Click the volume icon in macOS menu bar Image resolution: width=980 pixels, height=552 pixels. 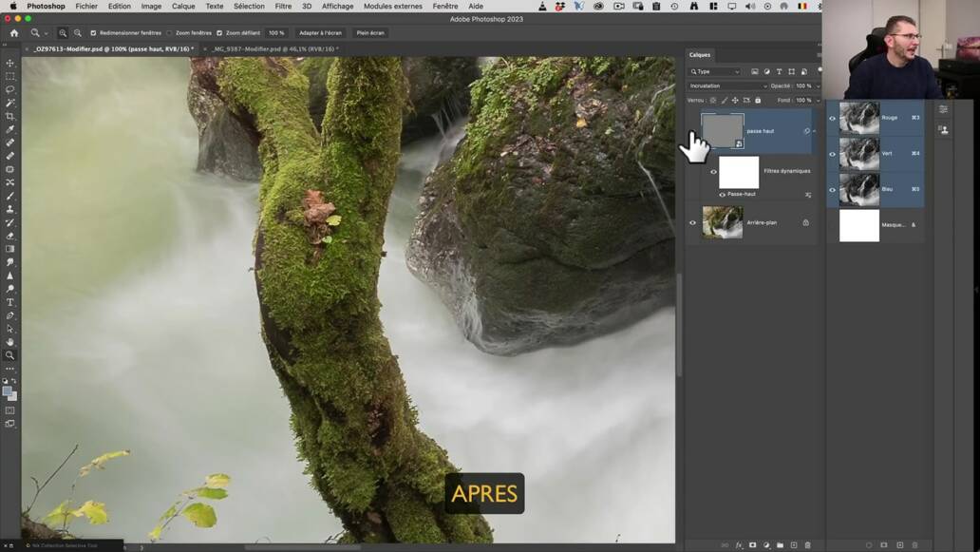point(750,7)
